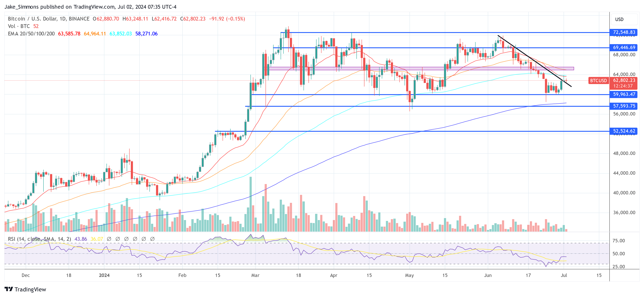644x297 pixels.
Task: Click the low price L62,416.72
Action: click(x=164, y=19)
